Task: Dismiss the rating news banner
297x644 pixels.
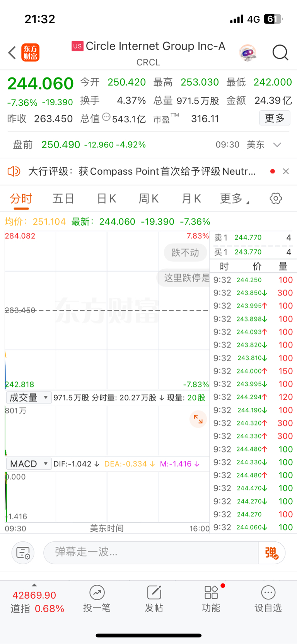Action: pyautogui.click(x=286, y=171)
